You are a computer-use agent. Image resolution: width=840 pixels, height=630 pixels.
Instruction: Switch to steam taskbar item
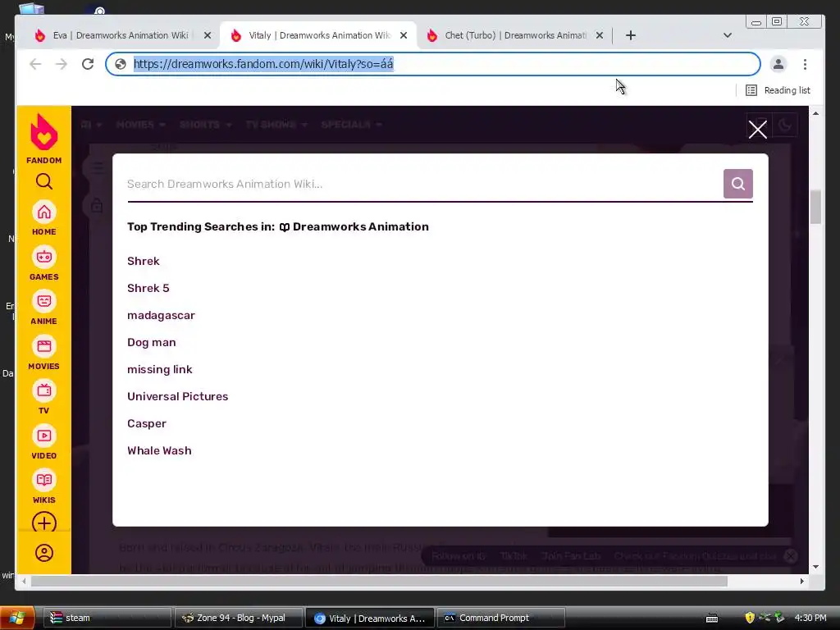(x=107, y=618)
